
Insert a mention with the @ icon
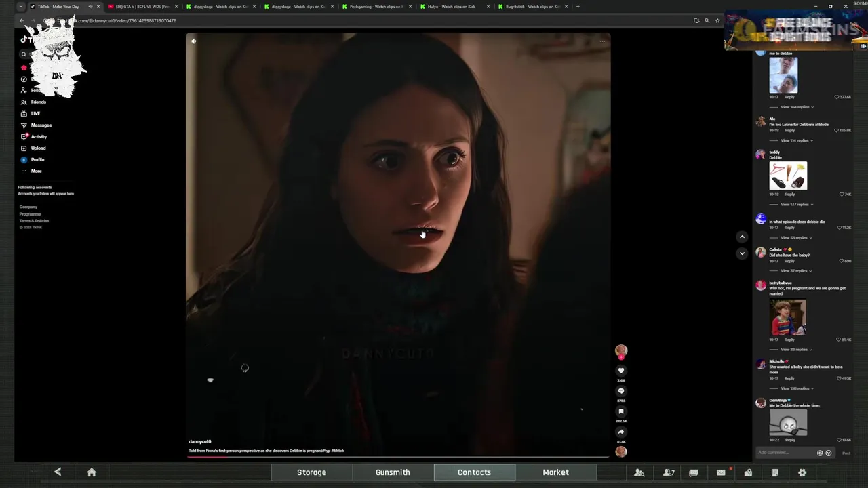click(820, 453)
